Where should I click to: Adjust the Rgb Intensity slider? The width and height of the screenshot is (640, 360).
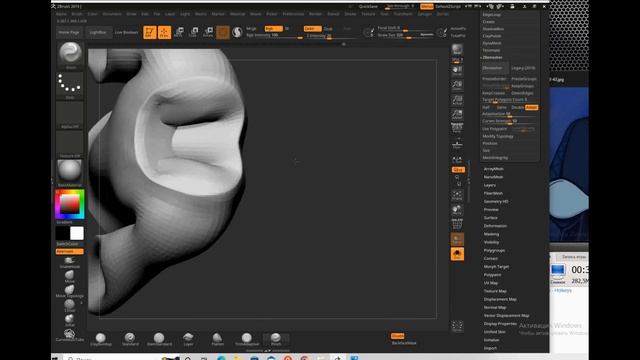274,36
